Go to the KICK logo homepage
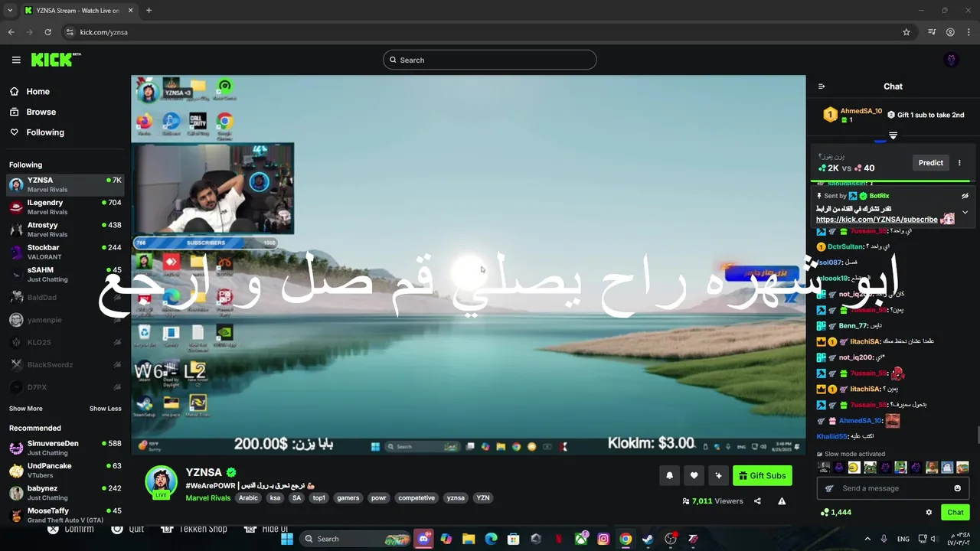The height and width of the screenshot is (551, 980). (55, 60)
